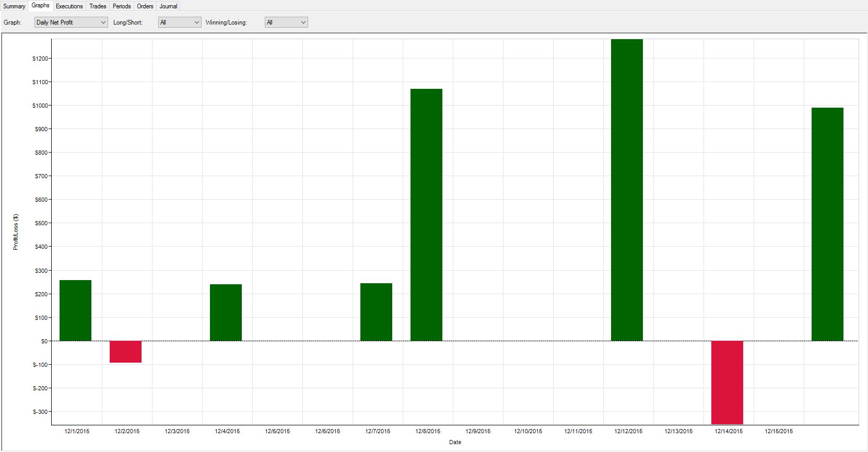Click the green bar for 12/7/2015
Image resolution: width=868 pixels, height=452 pixels.
376,312
